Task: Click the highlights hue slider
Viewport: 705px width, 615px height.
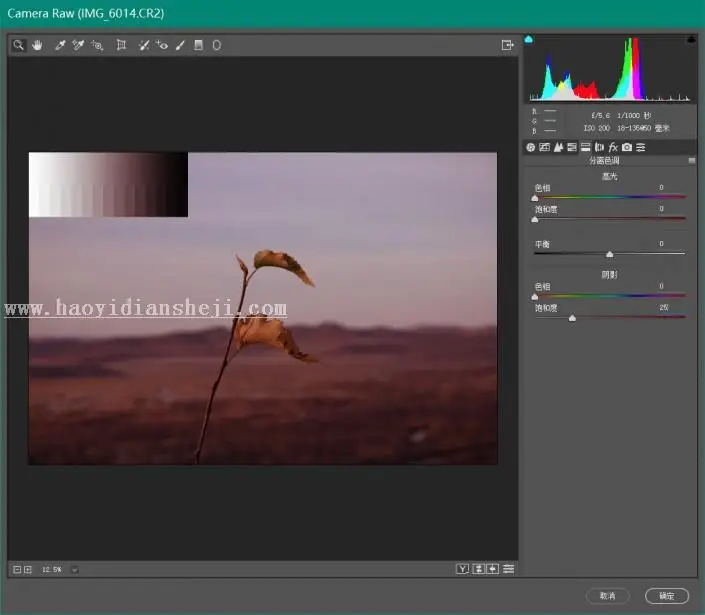Action: point(610,197)
